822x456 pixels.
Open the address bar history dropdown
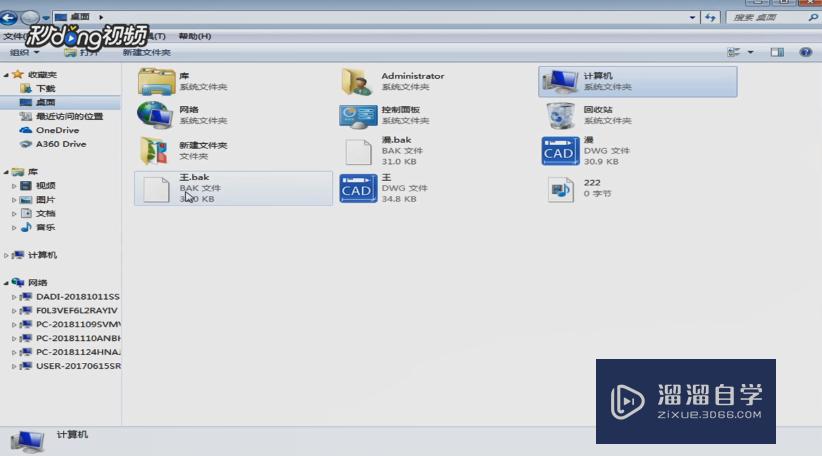(x=692, y=17)
